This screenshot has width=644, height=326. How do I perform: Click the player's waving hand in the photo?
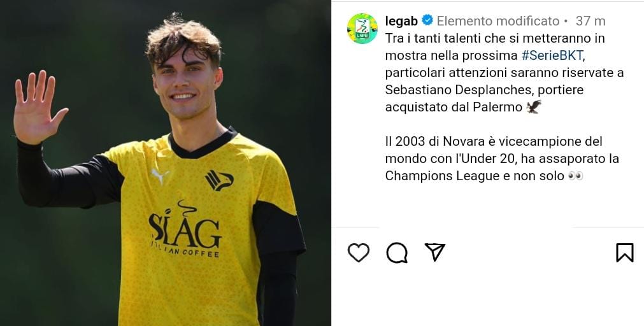pos(37,108)
